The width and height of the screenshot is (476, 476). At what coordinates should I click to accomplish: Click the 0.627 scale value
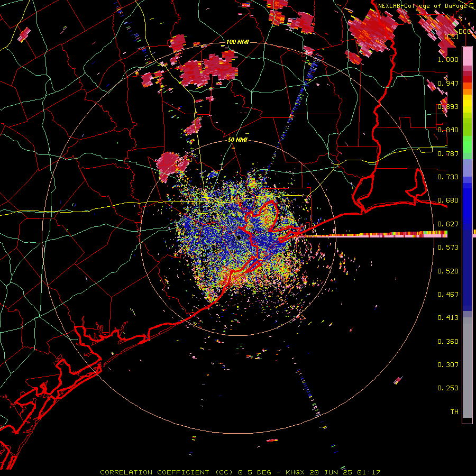click(448, 224)
